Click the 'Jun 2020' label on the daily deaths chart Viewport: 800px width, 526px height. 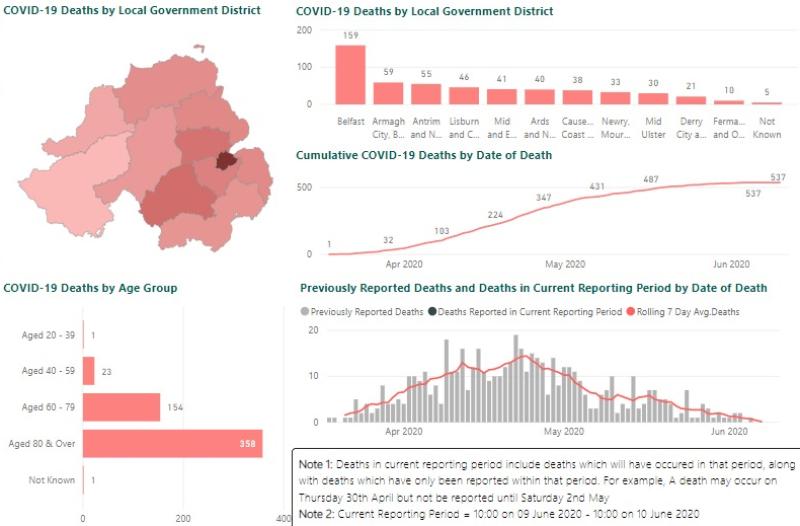click(729, 431)
